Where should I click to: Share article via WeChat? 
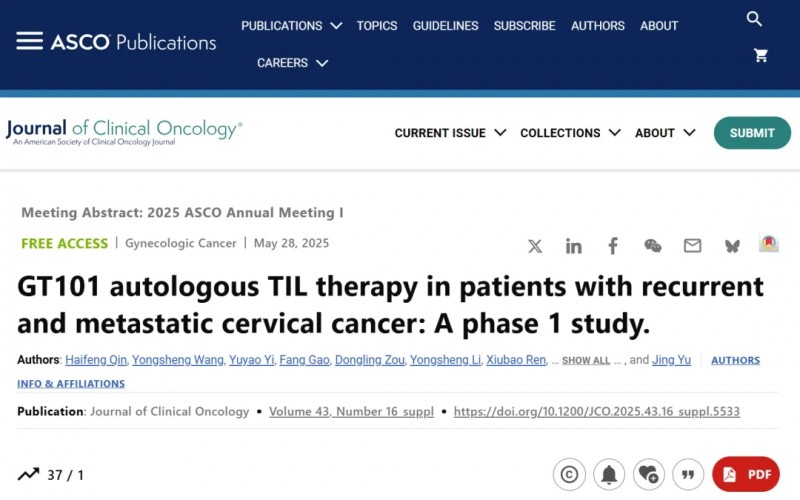(x=652, y=246)
